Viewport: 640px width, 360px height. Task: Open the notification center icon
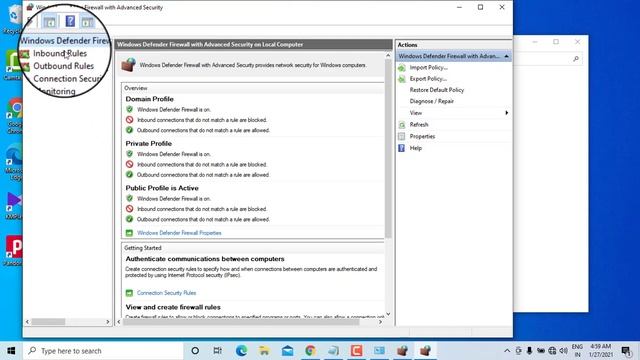click(627, 351)
